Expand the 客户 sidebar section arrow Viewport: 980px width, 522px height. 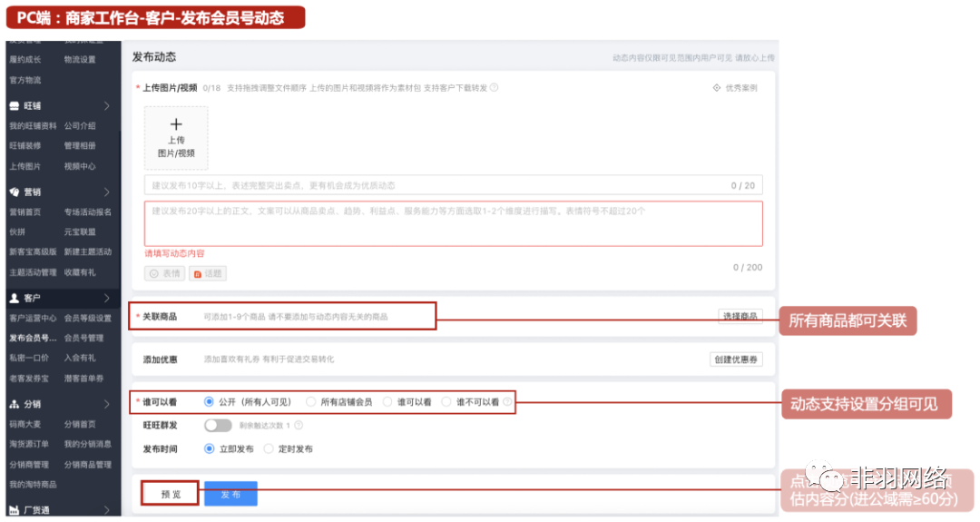click(x=106, y=298)
